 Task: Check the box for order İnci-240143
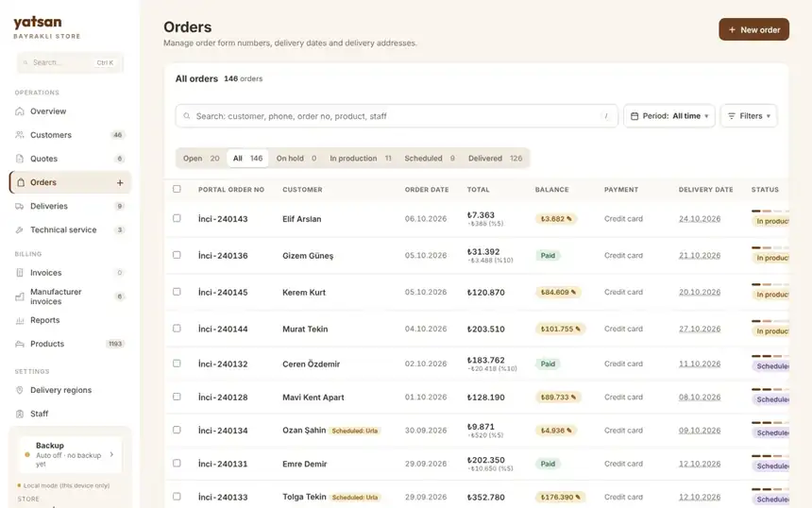point(177,218)
